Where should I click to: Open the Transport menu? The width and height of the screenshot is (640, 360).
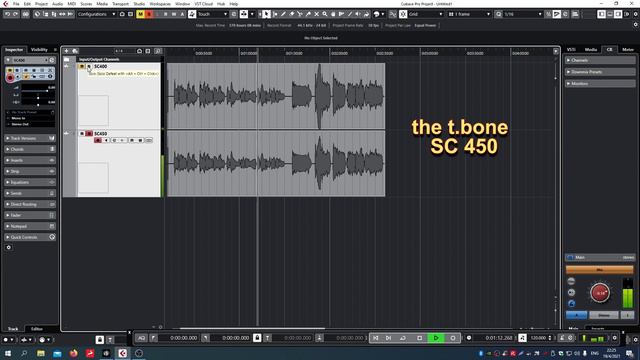pos(120,4)
